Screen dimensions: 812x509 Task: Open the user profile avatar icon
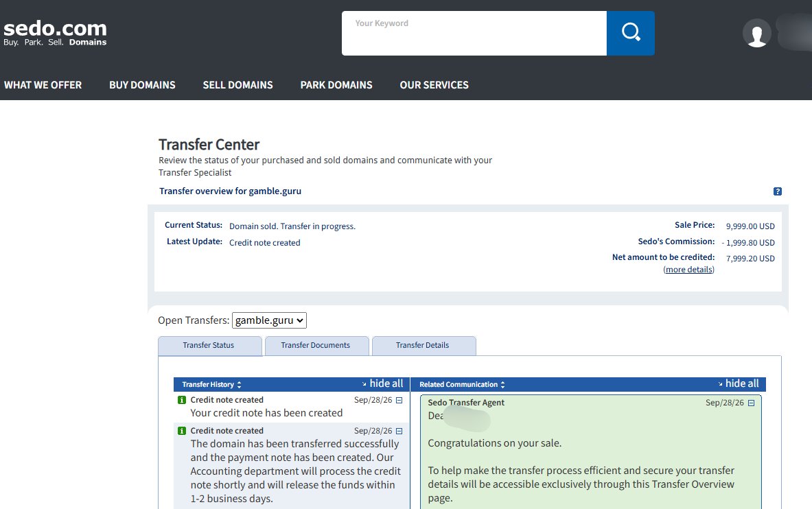756,34
